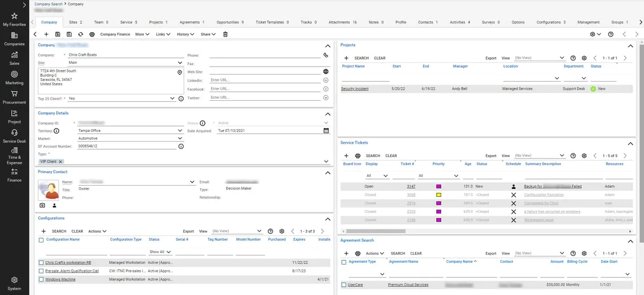The height and width of the screenshot is (295, 644).
Task: Check the box for Windows Machine
Action: 41,279
